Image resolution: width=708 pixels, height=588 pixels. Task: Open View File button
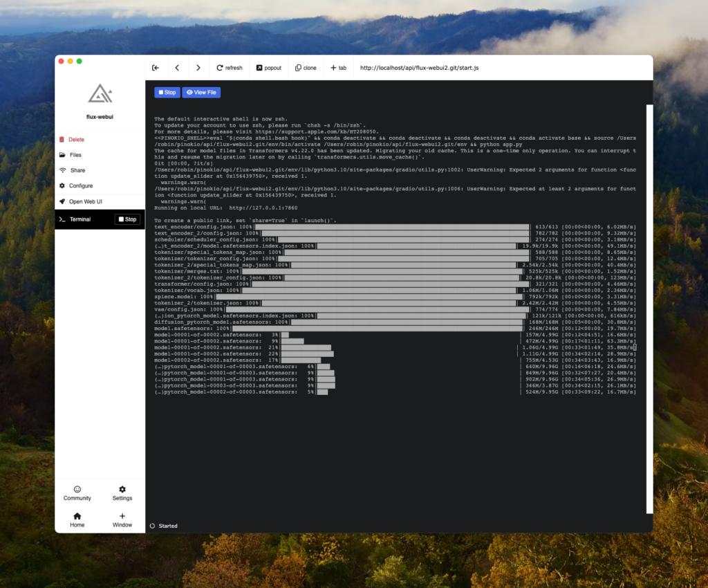(x=201, y=92)
